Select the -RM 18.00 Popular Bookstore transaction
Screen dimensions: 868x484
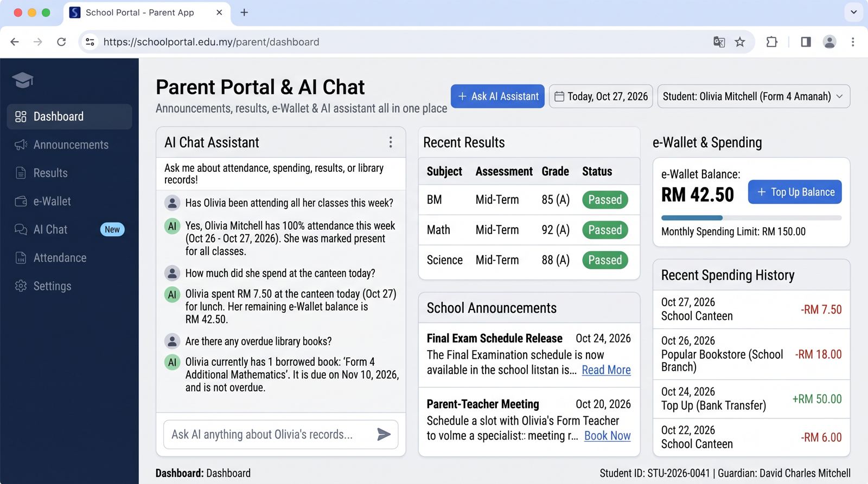[x=751, y=354]
